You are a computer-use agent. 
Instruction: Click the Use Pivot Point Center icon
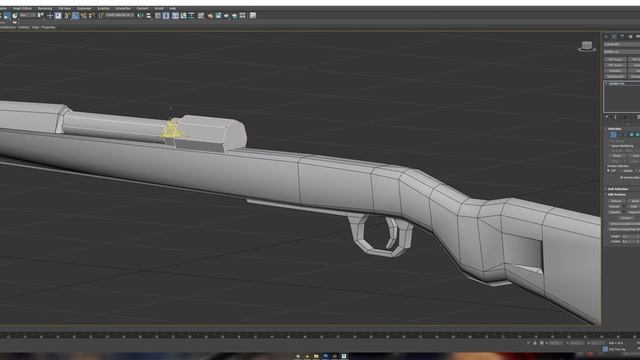click(x=40, y=16)
